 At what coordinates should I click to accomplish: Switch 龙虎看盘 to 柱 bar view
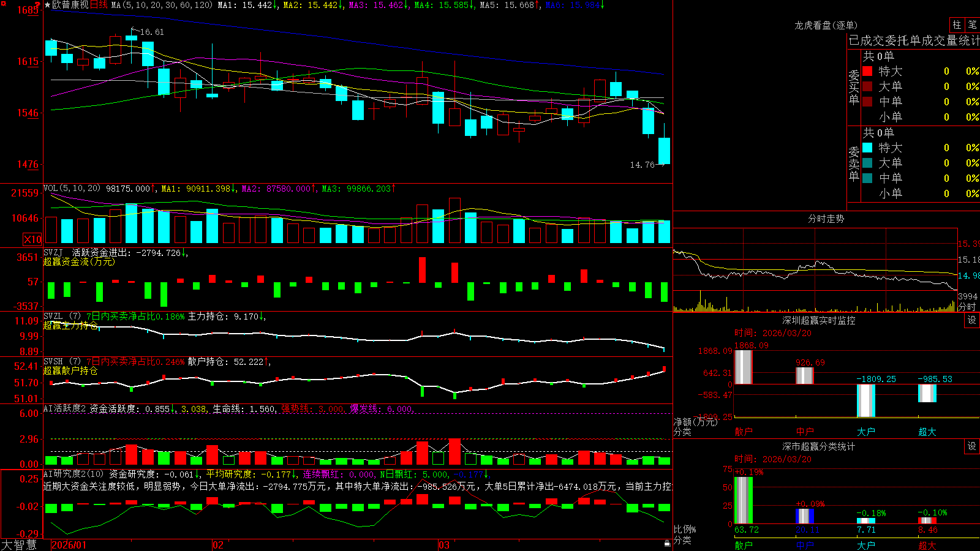coord(957,25)
